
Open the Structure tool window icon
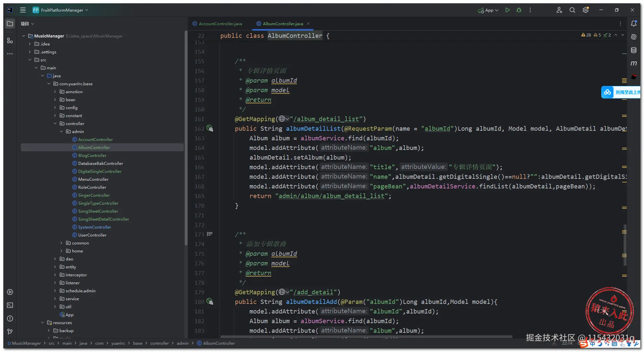pos(10,40)
